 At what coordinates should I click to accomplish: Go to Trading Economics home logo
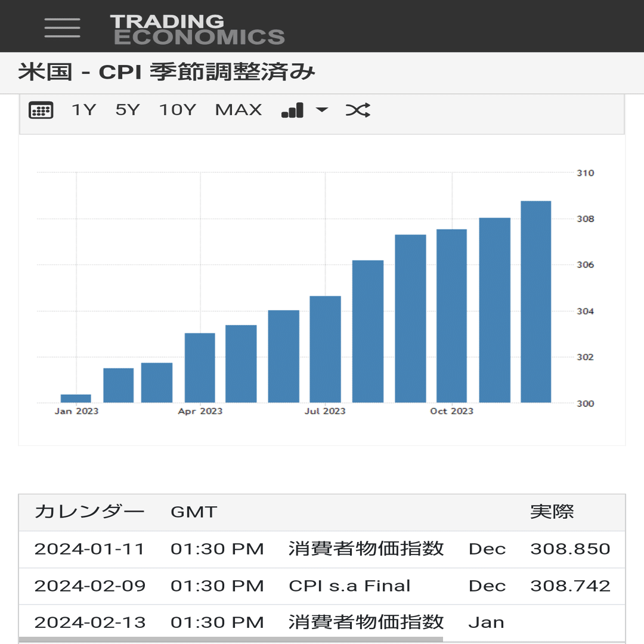(x=197, y=29)
